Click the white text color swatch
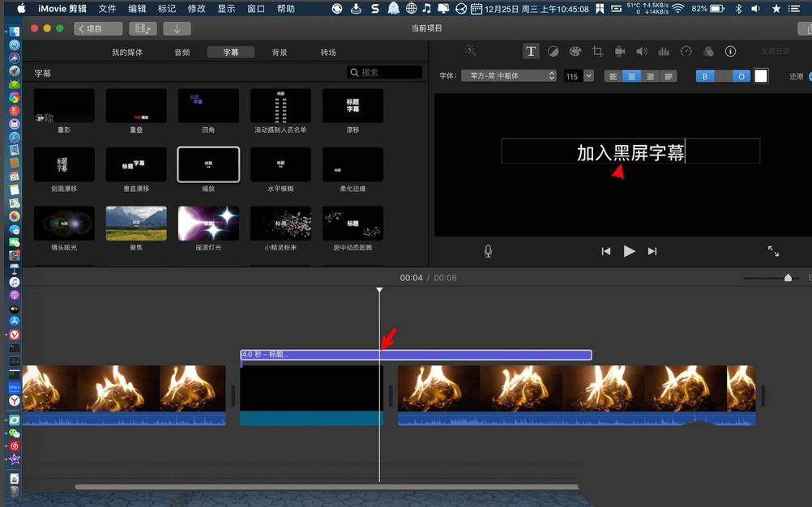The image size is (812, 507). coord(761,76)
